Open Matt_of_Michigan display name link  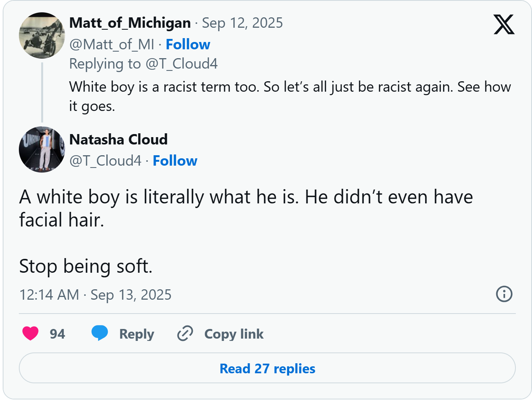point(130,23)
